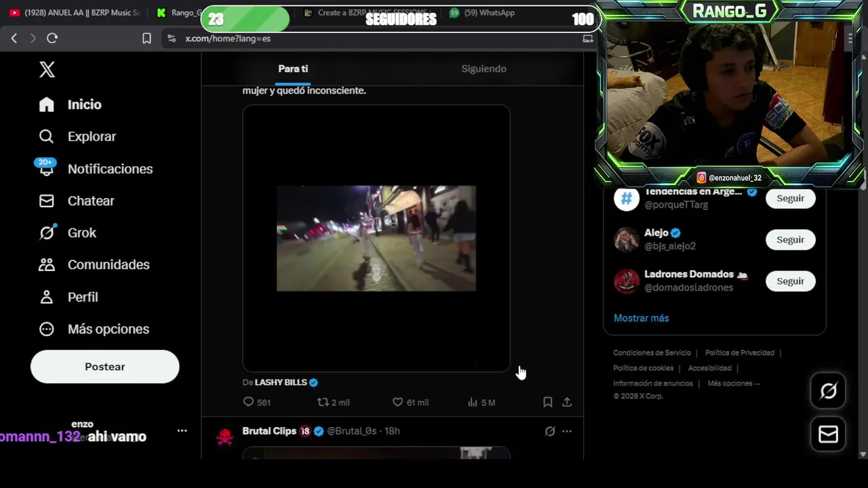The height and width of the screenshot is (488, 868).
Task: Open Comunidades in sidebar
Action: 94,264
